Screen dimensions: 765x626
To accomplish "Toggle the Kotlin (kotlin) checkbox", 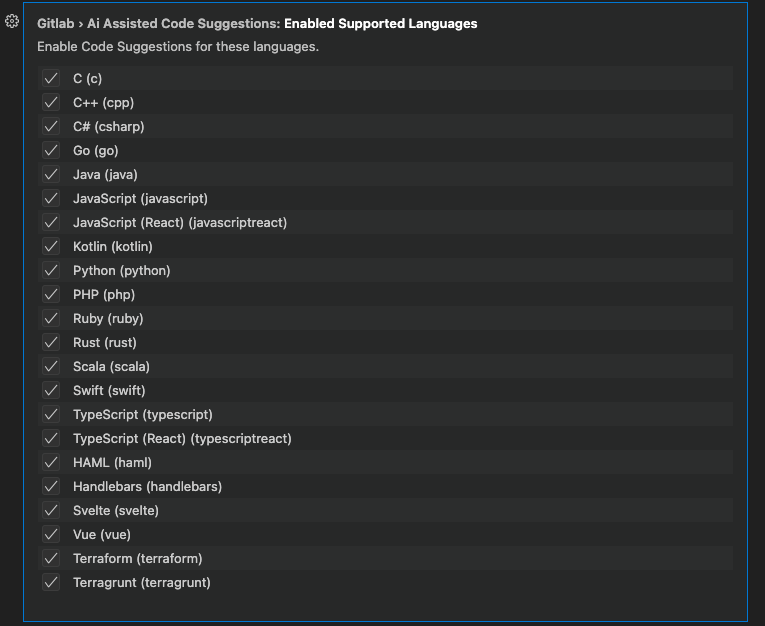I will [x=51, y=246].
